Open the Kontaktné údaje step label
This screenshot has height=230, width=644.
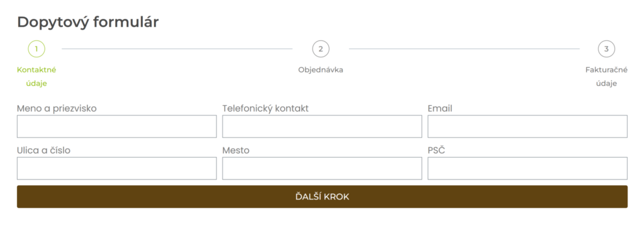tap(36, 76)
